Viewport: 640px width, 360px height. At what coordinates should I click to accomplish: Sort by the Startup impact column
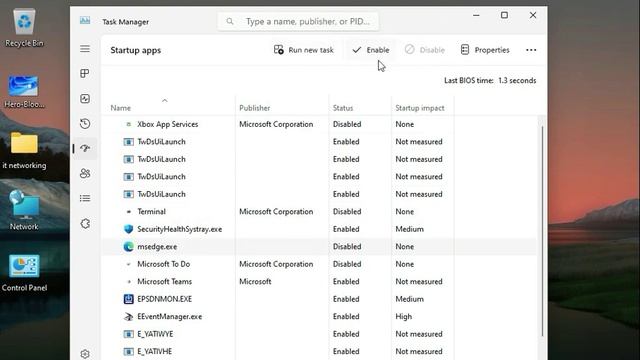[420, 108]
